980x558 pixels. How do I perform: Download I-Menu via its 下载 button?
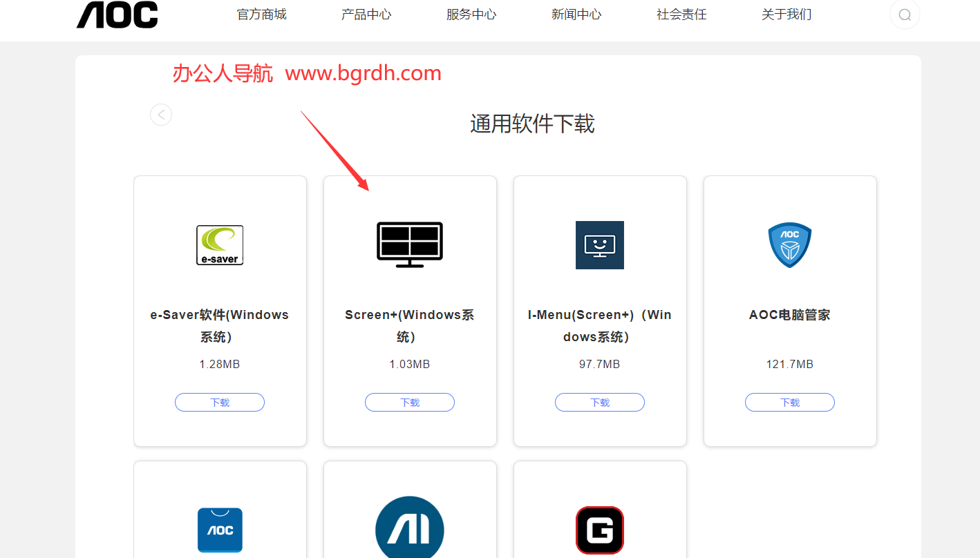[x=600, y=403]
